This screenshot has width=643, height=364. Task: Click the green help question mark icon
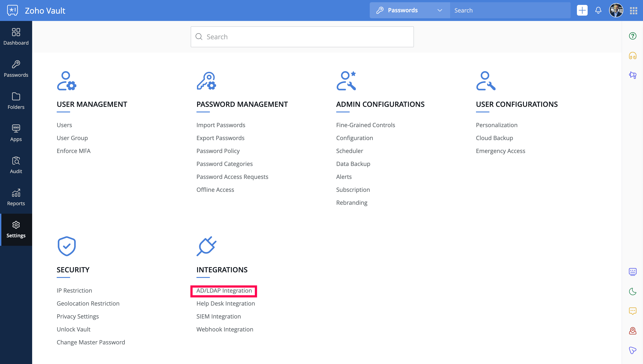[633, 36]
